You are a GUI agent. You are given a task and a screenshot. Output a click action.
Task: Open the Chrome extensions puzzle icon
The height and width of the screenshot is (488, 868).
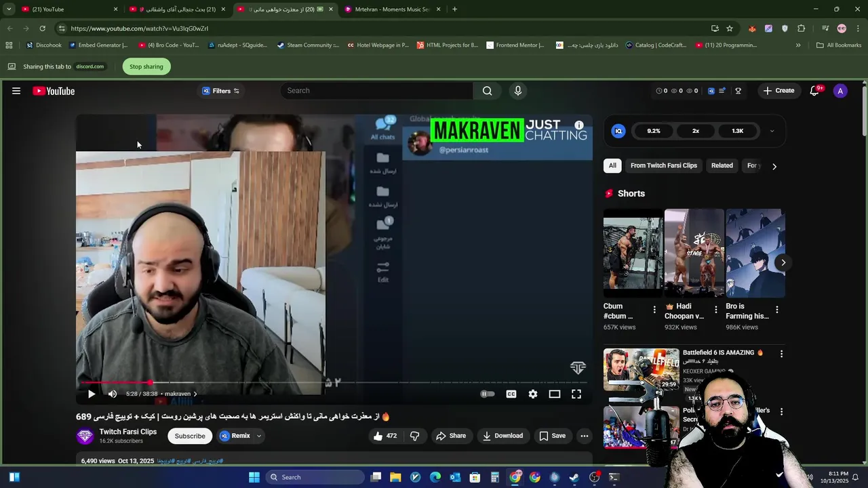tap(802, 28)
